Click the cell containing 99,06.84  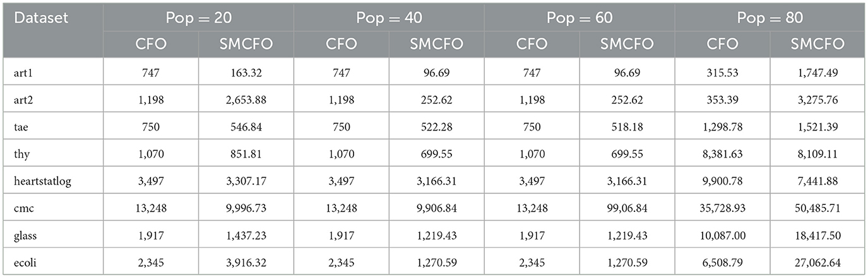627,208
